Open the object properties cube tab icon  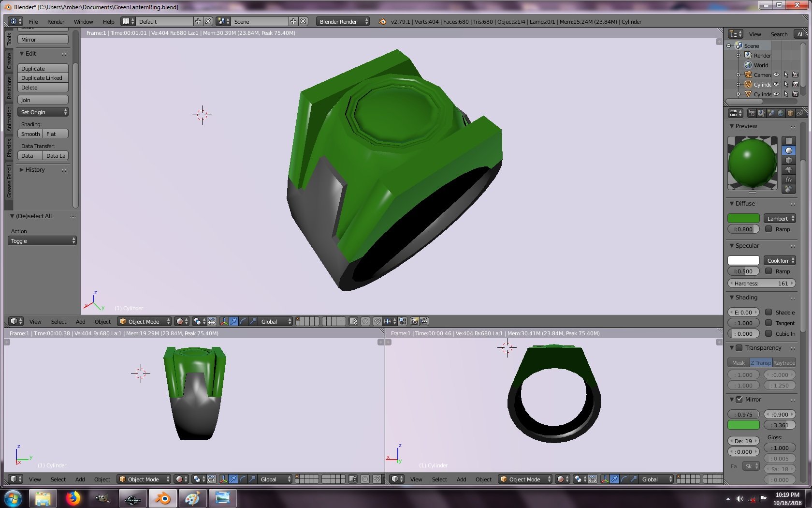click(x=790, y=113)
